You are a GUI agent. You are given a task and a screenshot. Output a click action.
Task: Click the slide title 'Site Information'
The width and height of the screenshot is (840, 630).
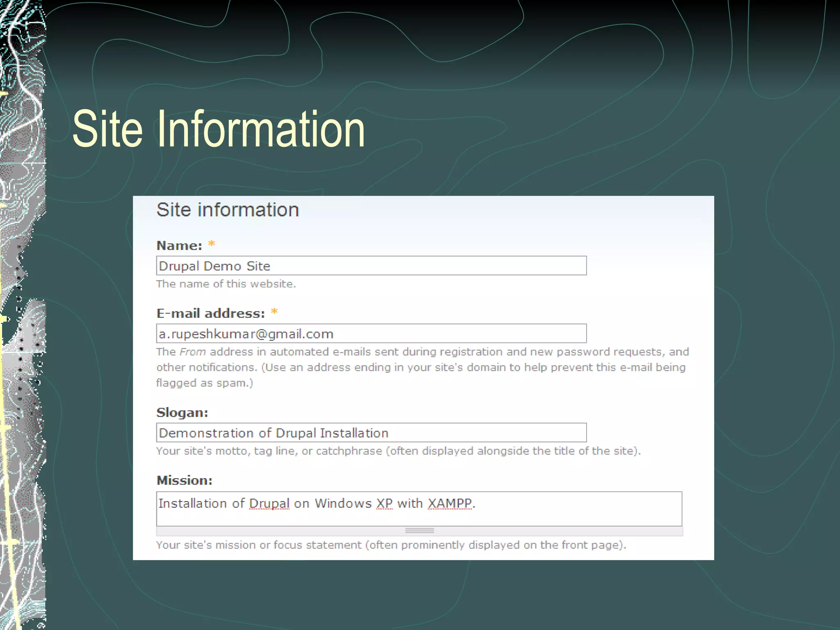click(x=219, y=128)
